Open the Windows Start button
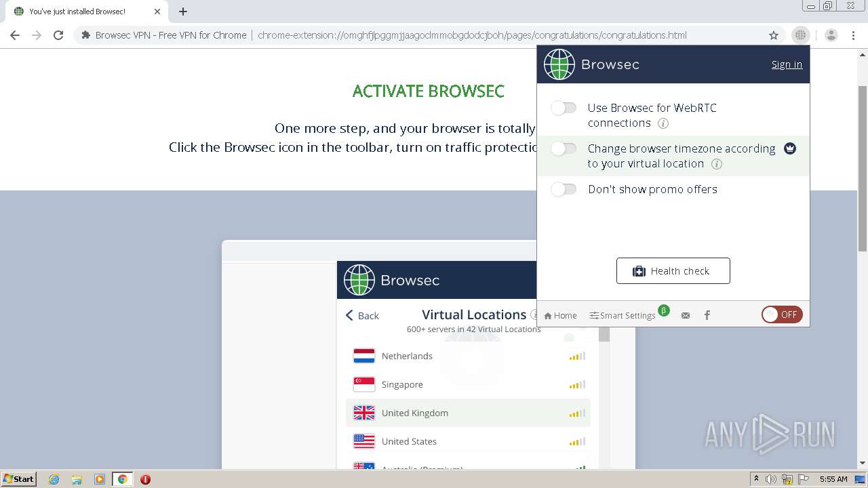This screenshot has width=868, height=488. pyautogui.click(x=19, y=479)
